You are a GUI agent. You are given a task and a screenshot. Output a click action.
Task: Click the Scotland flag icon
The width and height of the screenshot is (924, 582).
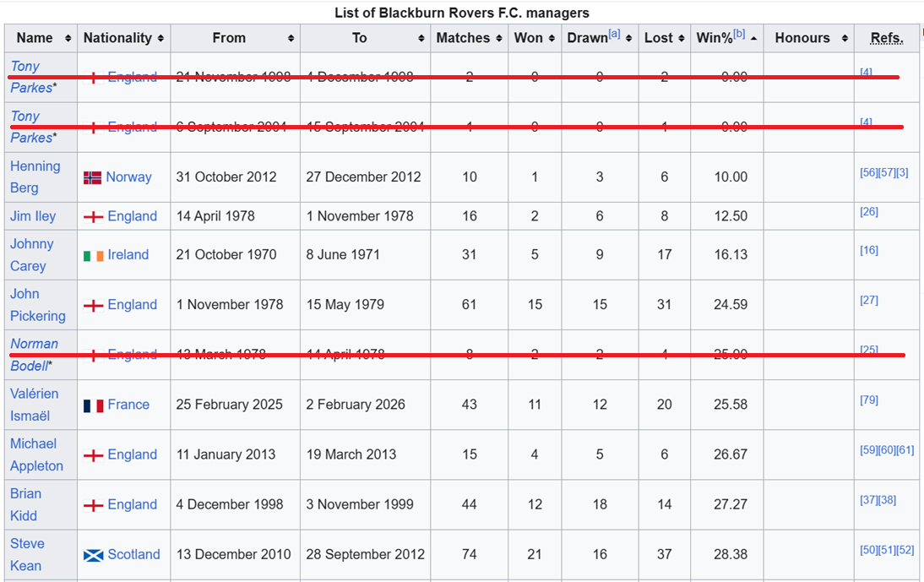tap(93, 555)
